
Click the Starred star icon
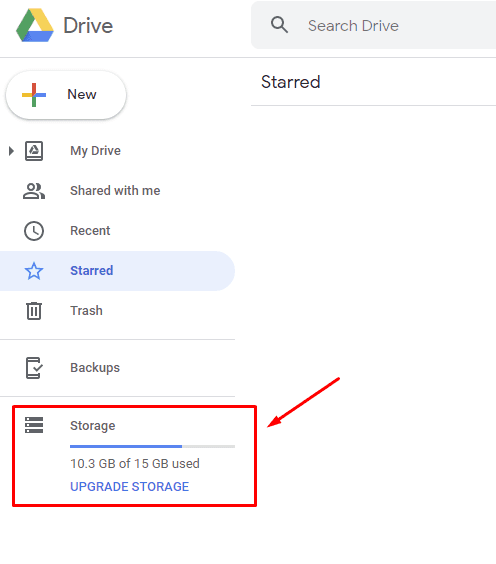coord(34,271)
